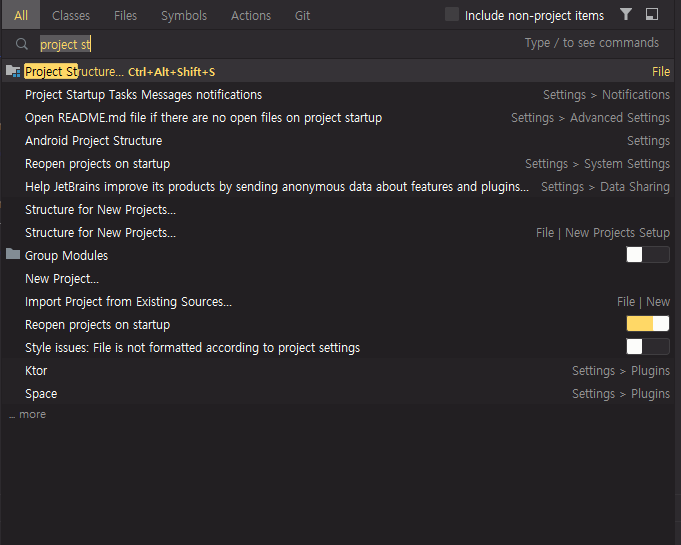Switch to the Symbols tab
The image size is (681, 545).
[x=184, y=16]
